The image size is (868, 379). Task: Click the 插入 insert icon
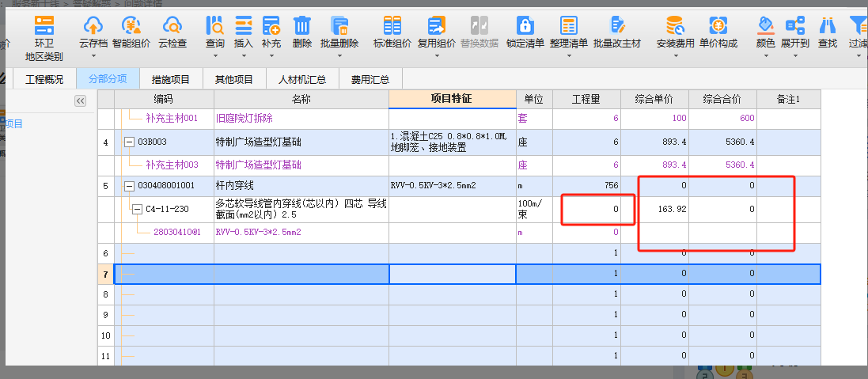click(244, 25)
